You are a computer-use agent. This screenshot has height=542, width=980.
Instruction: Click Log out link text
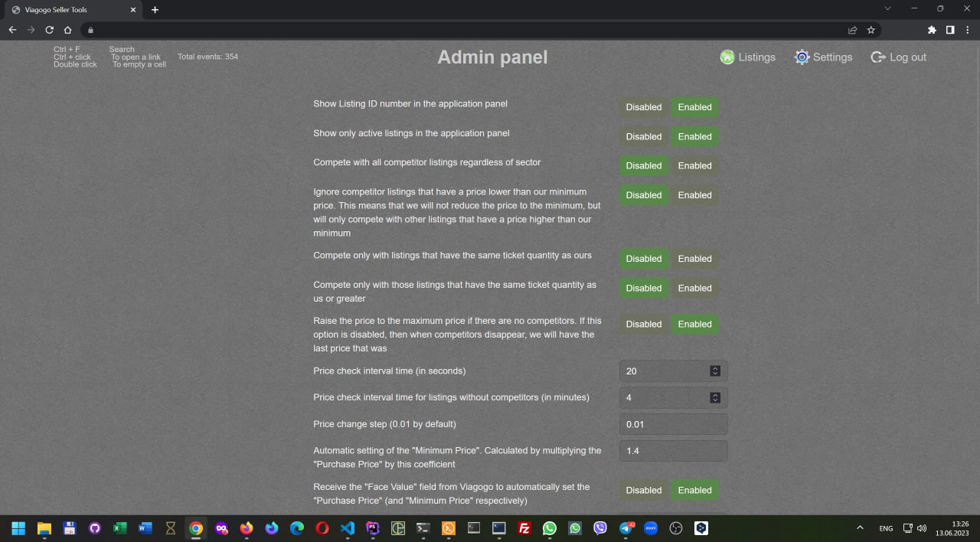coord(908,57)
